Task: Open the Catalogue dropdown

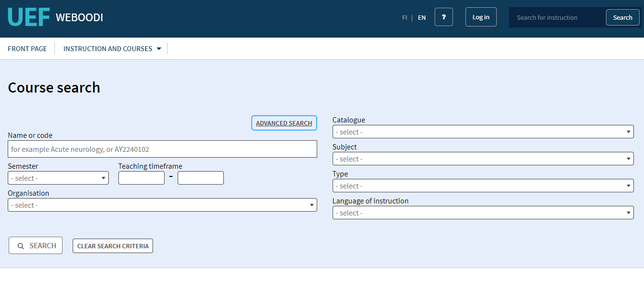Action: pos(483,132)
